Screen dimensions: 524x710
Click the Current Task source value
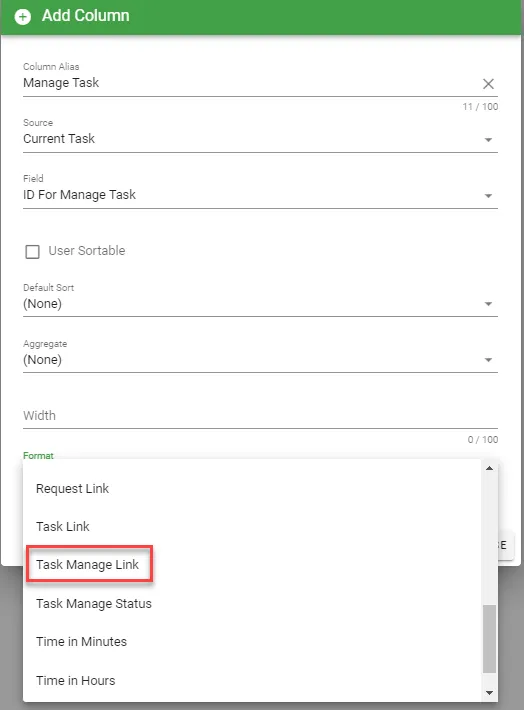click(59, 139)
